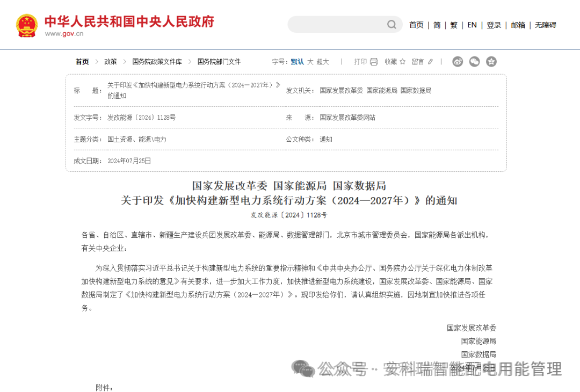
Task: Click the 国务院部门文件 breadcrumb entry
Action: click(218, 62)
